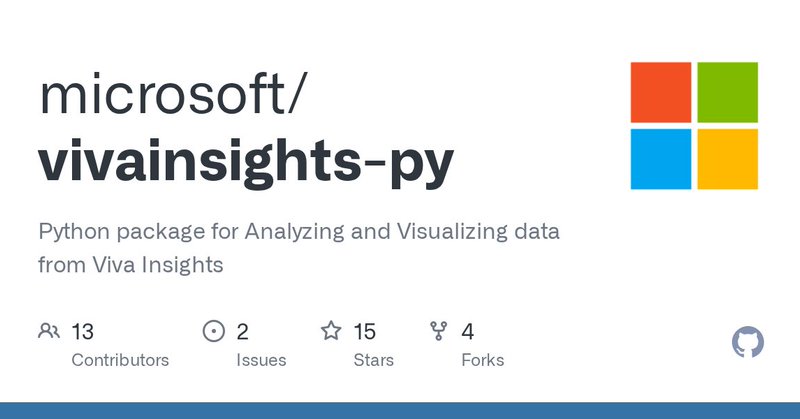
Task: Click the blue square of Microsoft logo
Action: (661, 158)
